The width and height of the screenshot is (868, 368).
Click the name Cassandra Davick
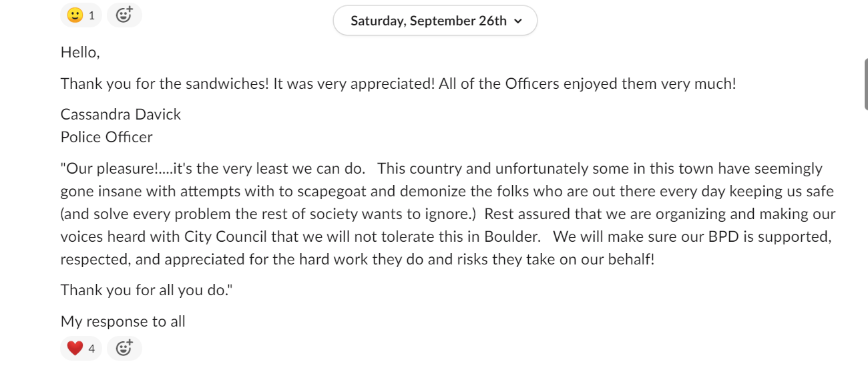tap(121, 114)
